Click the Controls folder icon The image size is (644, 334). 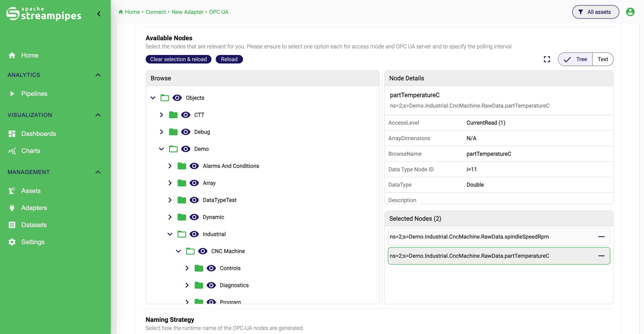(x=199, y=268)
